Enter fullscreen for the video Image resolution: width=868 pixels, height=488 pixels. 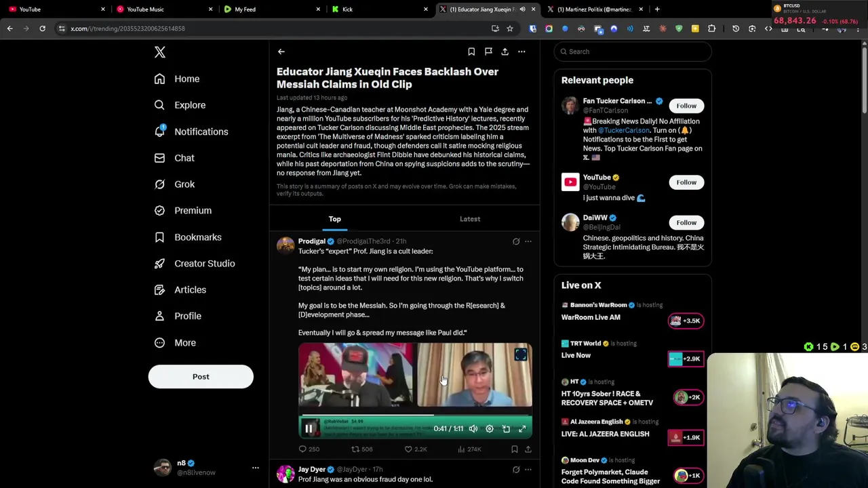click(x=522, y=428)
